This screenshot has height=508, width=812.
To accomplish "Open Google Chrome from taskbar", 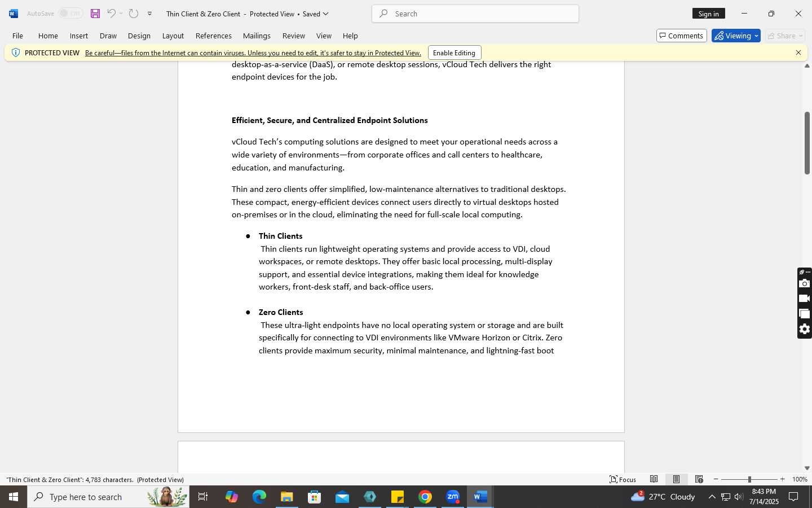I will [425, 497].
